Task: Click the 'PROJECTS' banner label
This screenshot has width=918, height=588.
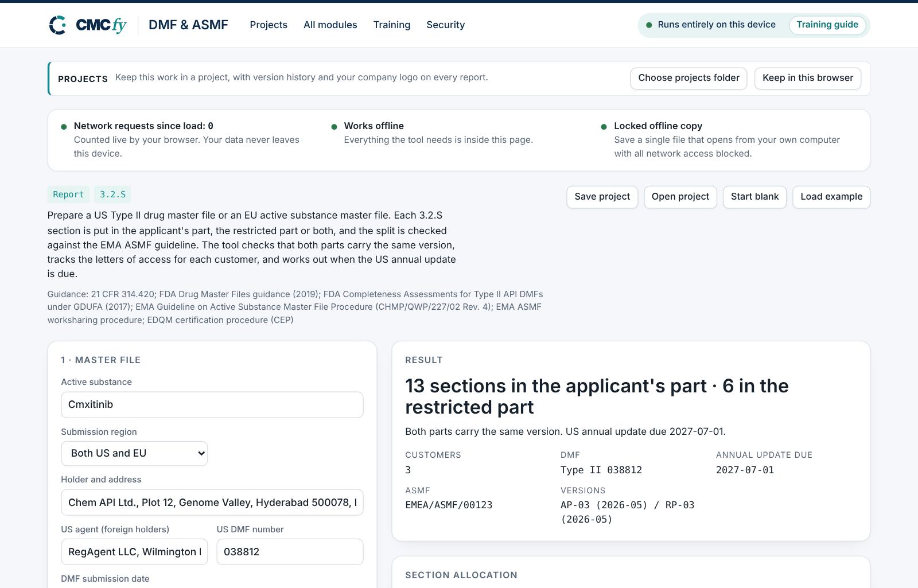Action: pos(83,79)
